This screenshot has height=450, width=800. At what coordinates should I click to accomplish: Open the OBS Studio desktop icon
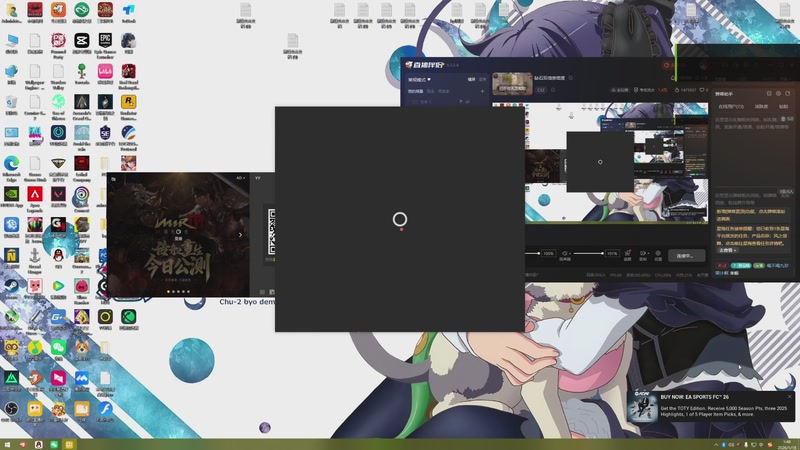(x=11, y=409)
